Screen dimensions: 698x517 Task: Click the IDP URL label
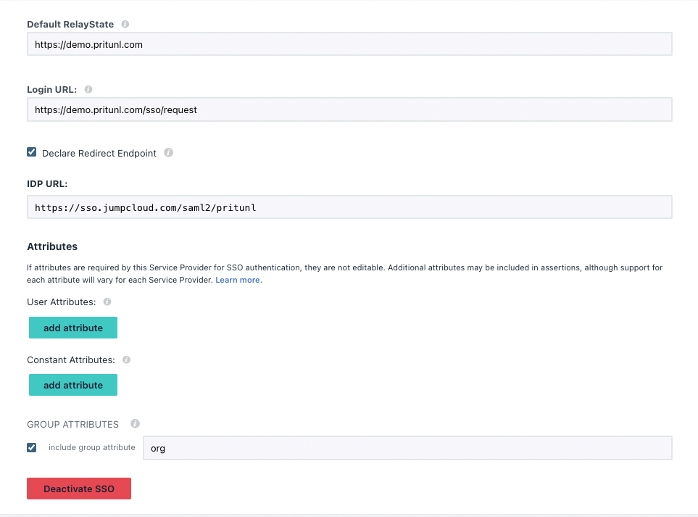tap(47, 184)
